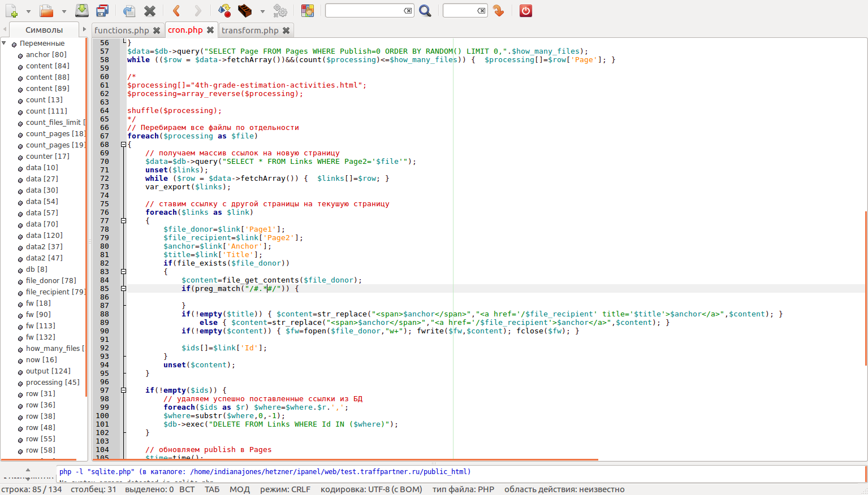Navigate forward one location
868x495 pixels.
(198, 11)
